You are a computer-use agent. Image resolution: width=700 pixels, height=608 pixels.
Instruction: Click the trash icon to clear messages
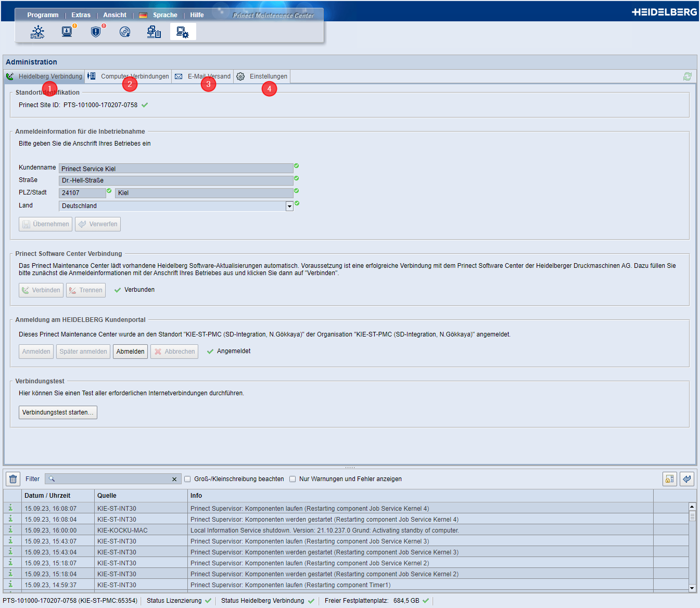pos(13,479)
